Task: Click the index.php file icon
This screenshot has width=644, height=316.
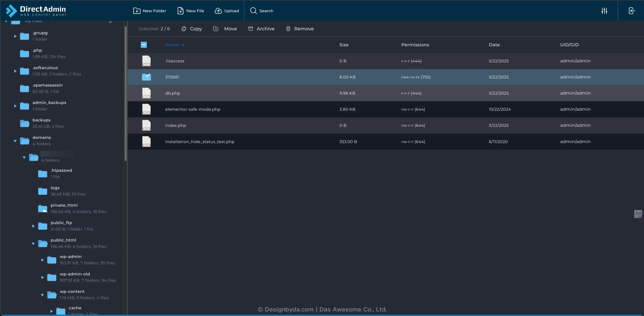Action: click(146, 125)
